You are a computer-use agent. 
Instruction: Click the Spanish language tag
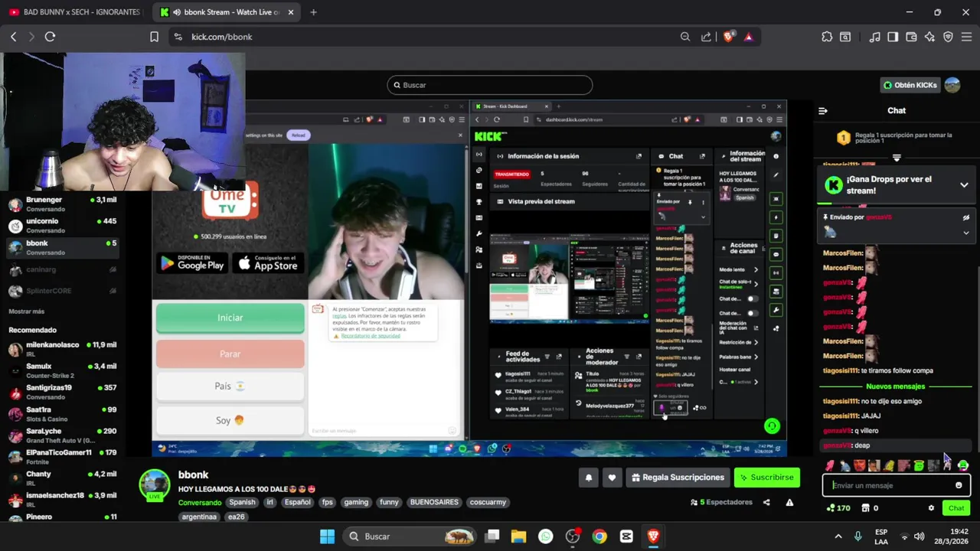tap(242, 503)
